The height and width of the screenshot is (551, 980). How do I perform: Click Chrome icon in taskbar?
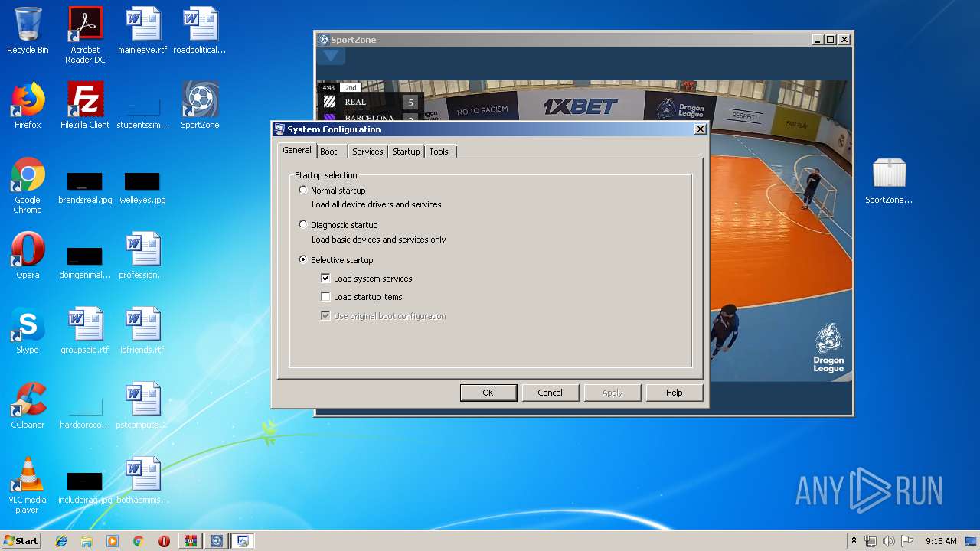point(138,541)
